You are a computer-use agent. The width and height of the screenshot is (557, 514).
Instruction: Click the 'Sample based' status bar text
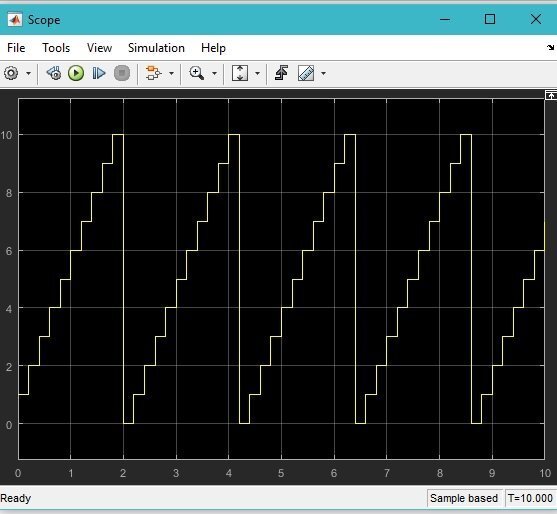(464, 498)
